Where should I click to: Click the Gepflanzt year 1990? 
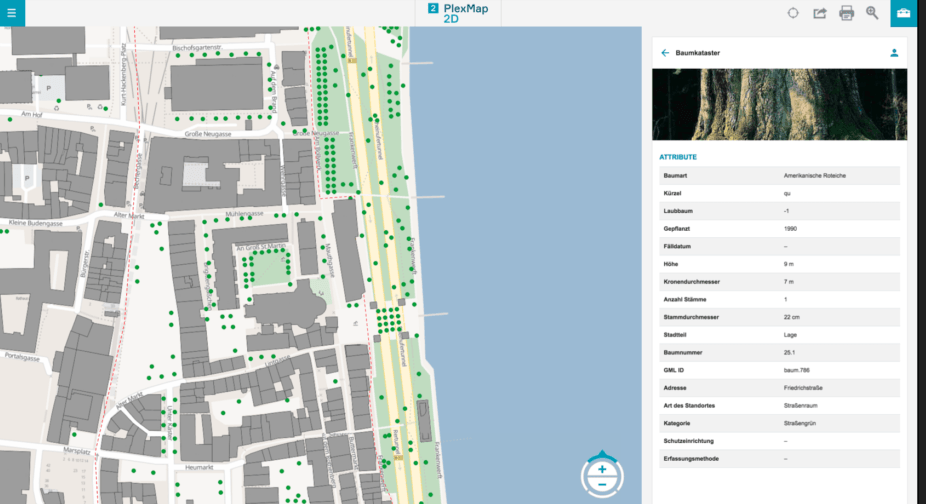790,229
